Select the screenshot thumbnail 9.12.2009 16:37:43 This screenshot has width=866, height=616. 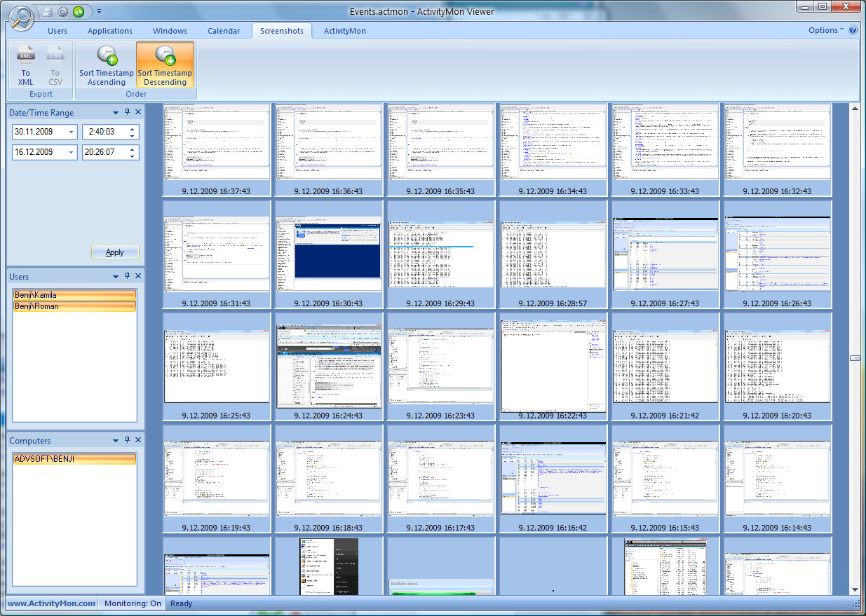pos(216,149)
